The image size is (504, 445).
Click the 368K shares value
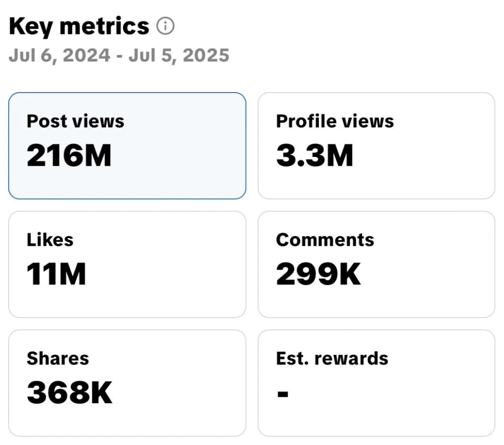click(x=69, y=393)
